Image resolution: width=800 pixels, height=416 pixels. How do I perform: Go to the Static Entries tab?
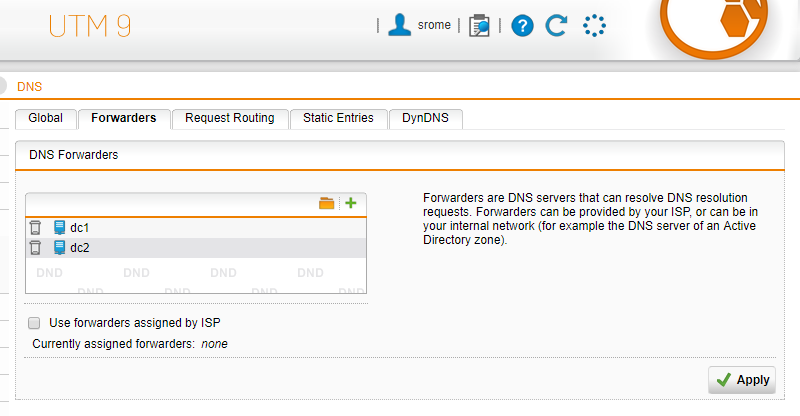338,118
